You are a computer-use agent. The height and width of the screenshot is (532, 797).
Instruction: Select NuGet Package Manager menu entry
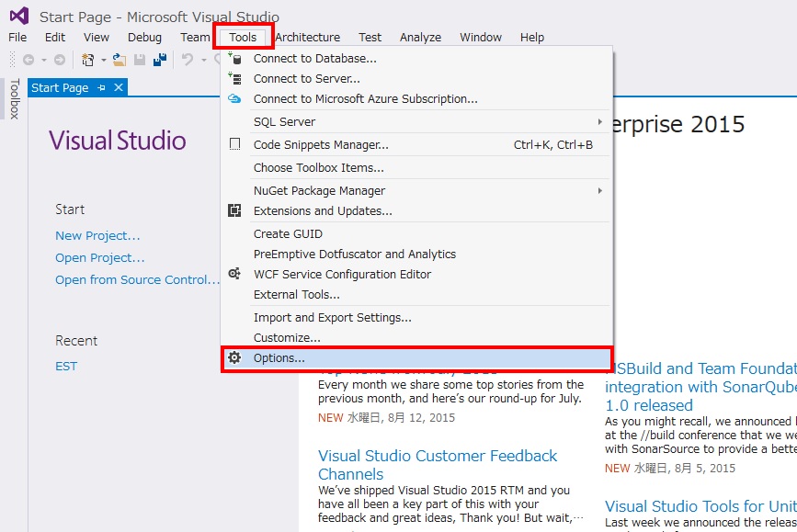point(416,190)
